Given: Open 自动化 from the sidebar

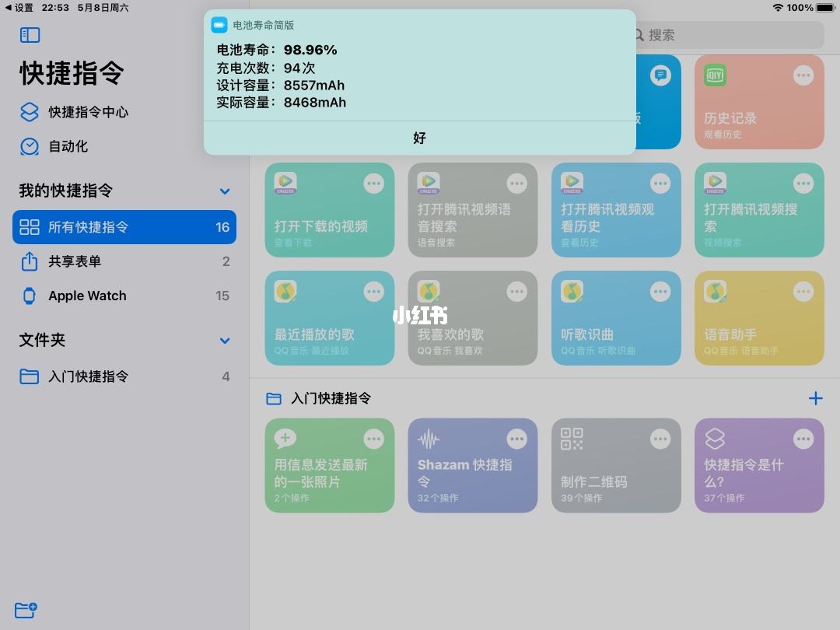Looking at the screenshot, I should point(74,146).
